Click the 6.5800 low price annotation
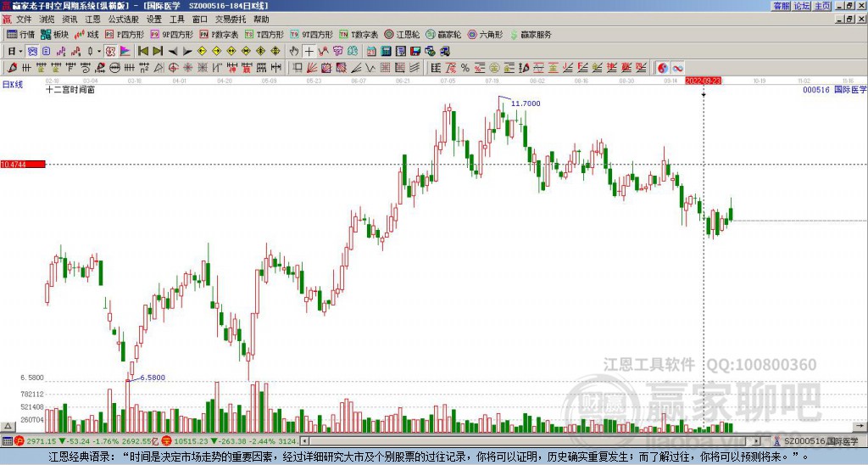868x465 pixels. (x=153, y=378)
